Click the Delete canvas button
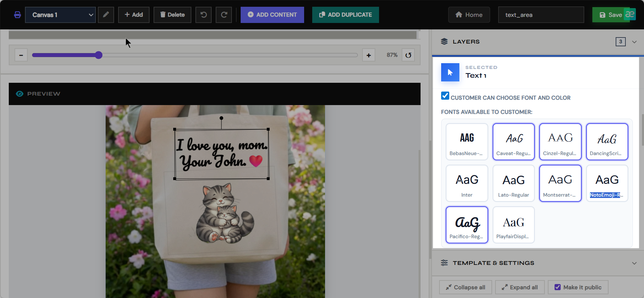 [172, 15]
